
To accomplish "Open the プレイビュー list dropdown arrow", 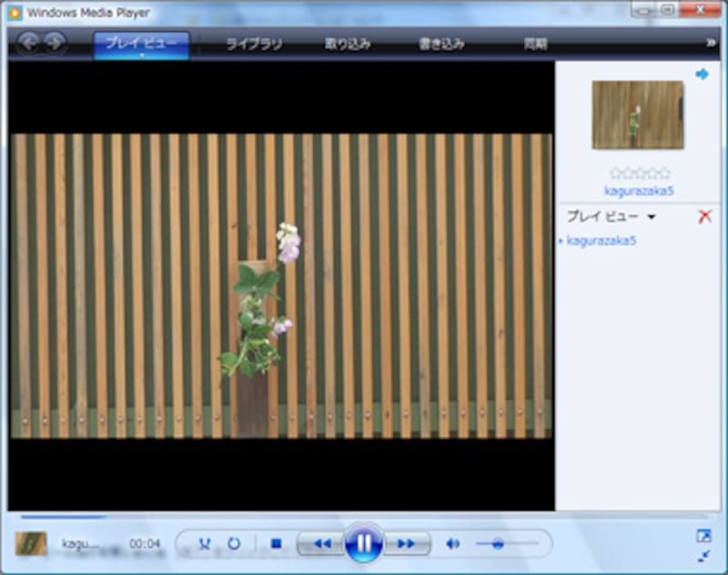I will pos(651,217).
